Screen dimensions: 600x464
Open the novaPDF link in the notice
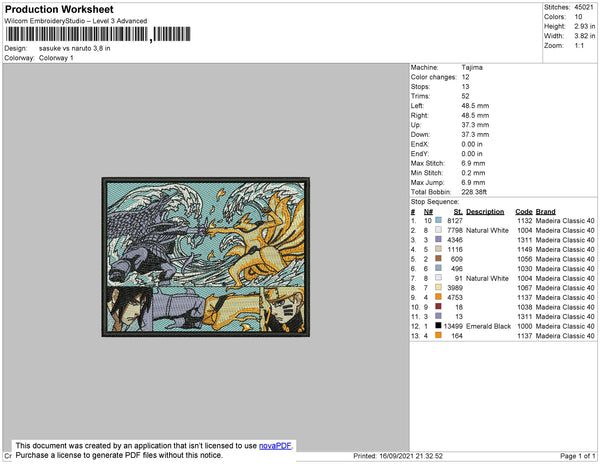[275, 446]
